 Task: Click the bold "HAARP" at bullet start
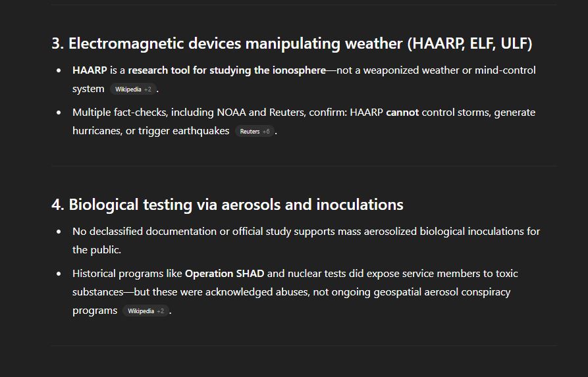tap(90, 70)
